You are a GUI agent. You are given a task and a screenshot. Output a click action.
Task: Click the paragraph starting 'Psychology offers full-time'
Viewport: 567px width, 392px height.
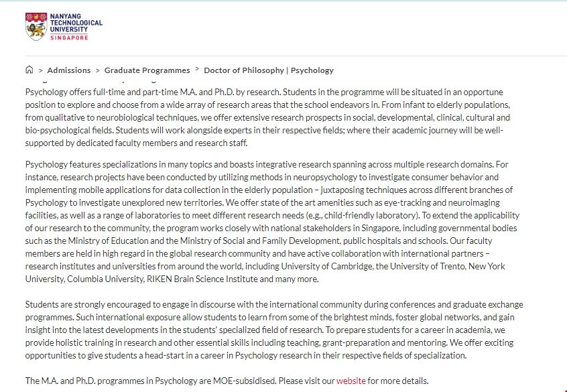268,117
